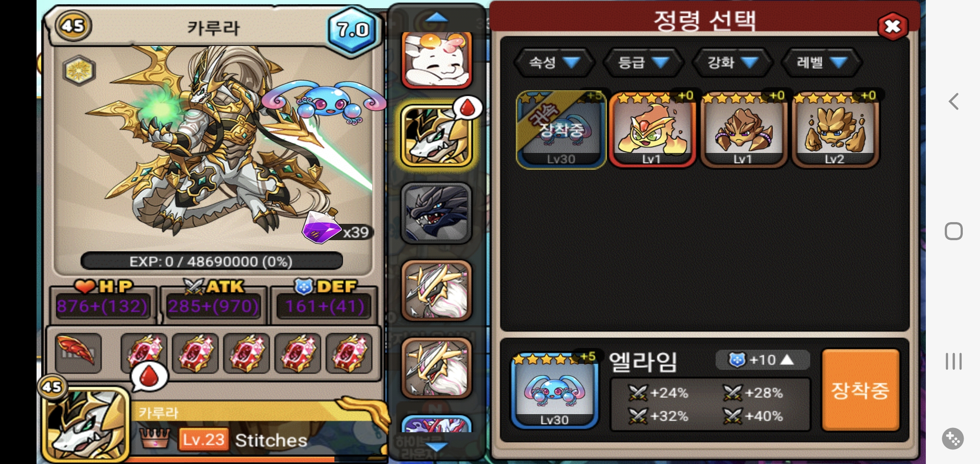Select the brown rock spirit Lv1 card

[743, 130]
